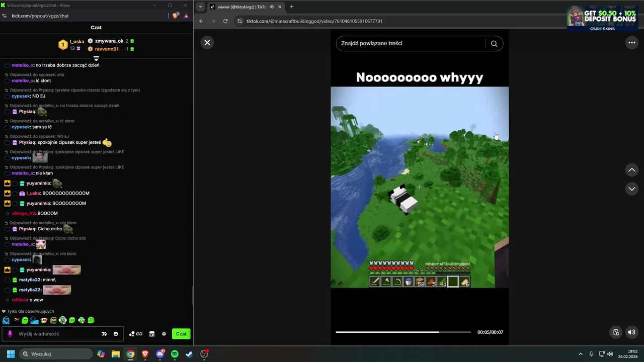
Task: Open Brave Shields icon in the Kick window
Action: coord(175,16)
